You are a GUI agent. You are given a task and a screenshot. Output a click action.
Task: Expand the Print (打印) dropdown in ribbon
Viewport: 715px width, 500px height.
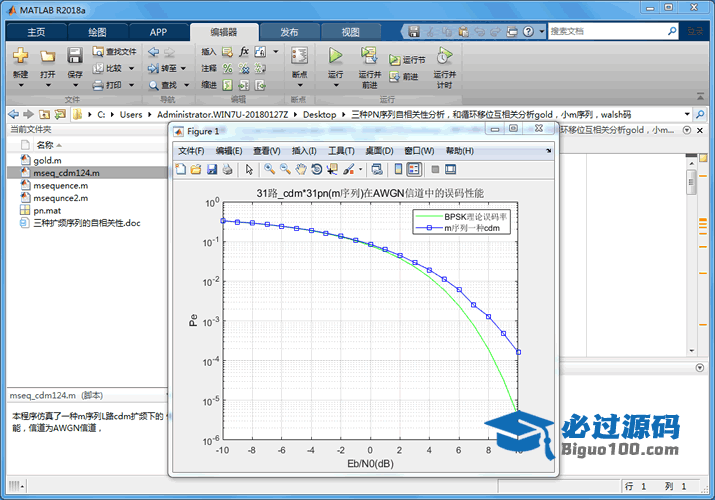click(x=130, y=86)
